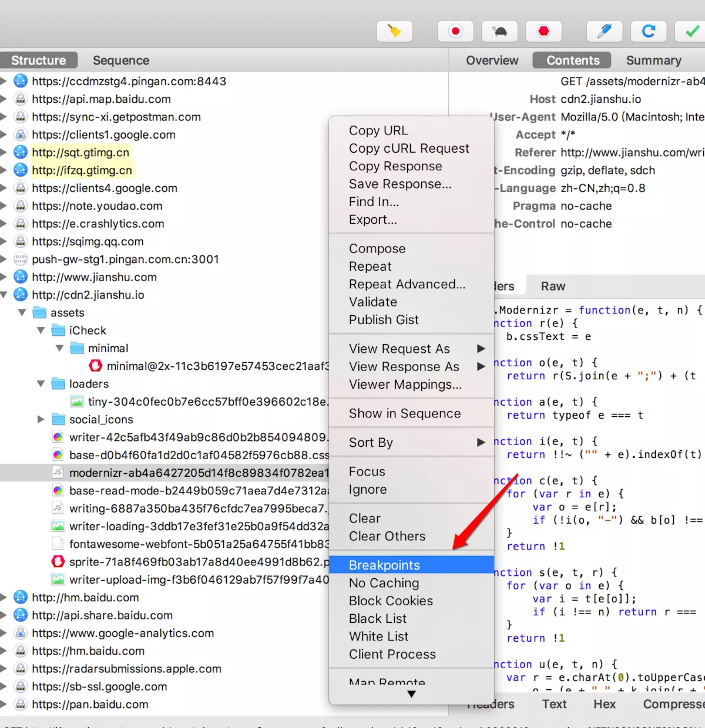Image resolution: width=705 pixels, height=728 pixels.
Task: Click the globe icon for www.jianshu.com
Action: 21,277
